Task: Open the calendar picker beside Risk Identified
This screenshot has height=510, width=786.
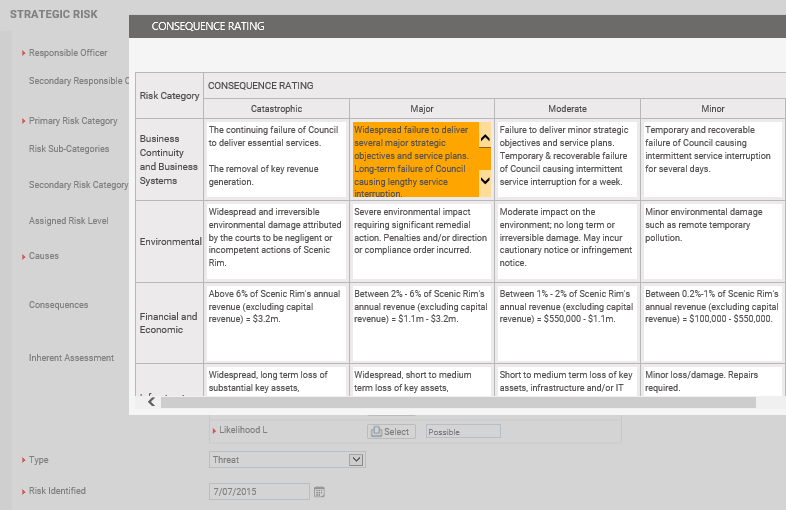Action: [x=319, y=492]
